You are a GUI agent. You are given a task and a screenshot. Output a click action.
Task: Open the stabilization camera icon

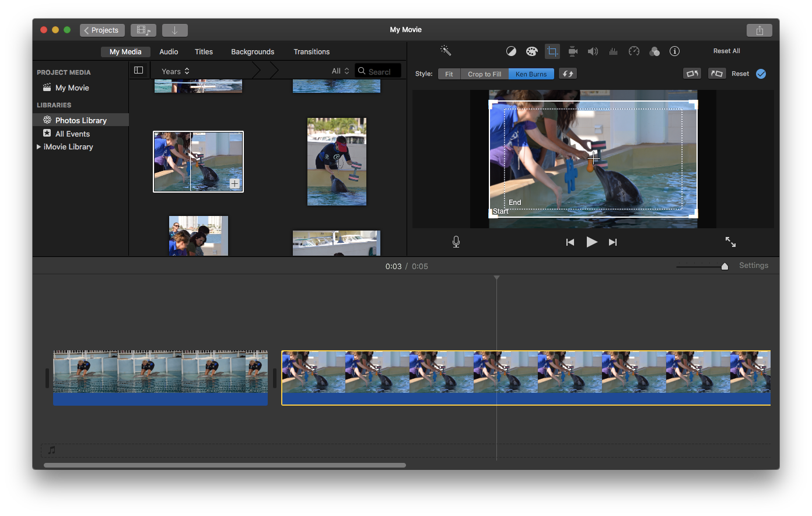[x=573, y=51]
